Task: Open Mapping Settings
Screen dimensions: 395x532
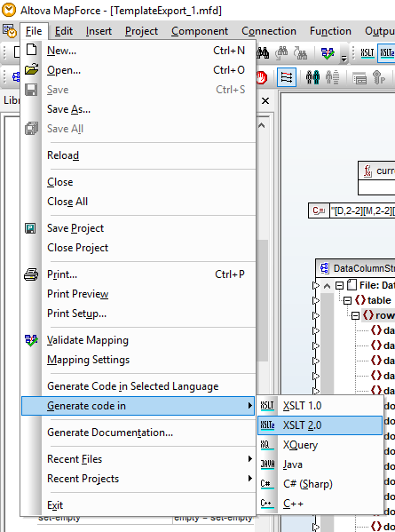Action: coord(138,360)
